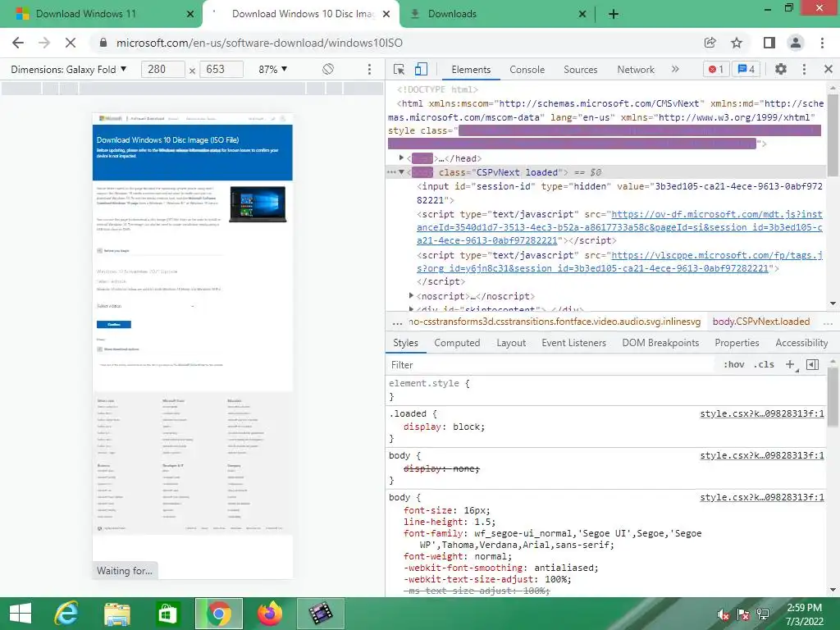Toggle :hov element state button

[733, 364]
